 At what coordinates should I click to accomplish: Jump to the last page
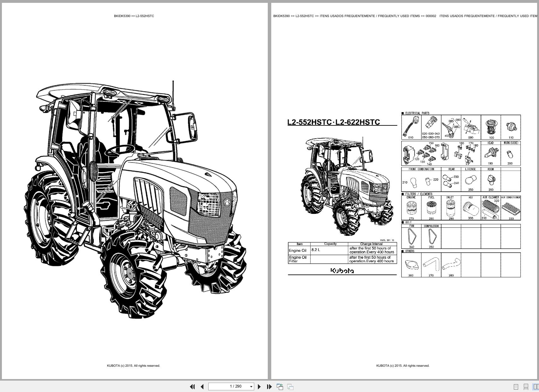click(269, 387)
